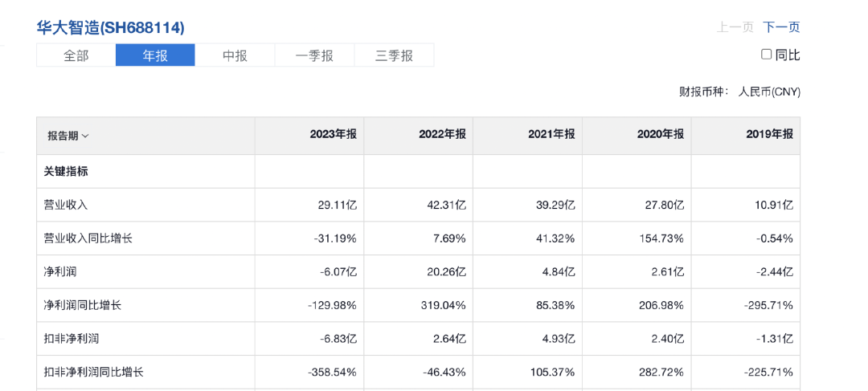868x391 pixels.
Task: Select the 2021年报 column header
Action: pyautogui.click(x=551, y=134)
